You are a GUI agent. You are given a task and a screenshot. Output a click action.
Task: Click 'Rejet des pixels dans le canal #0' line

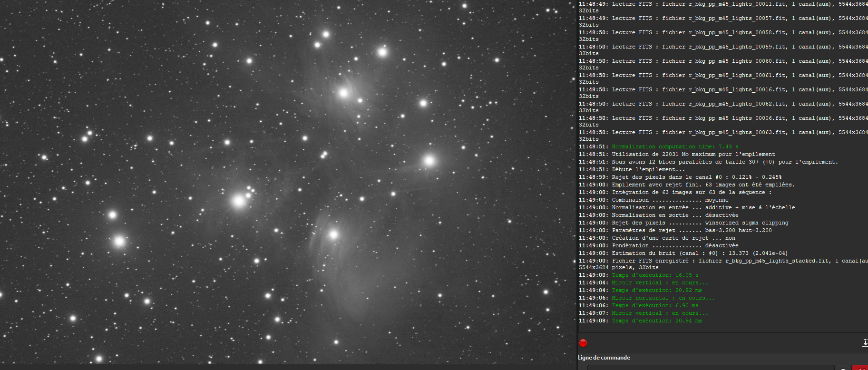[680, 177]
